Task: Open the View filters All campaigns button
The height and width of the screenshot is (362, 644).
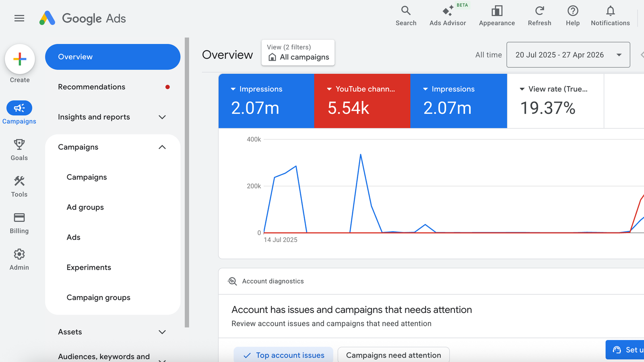Action: click(298, 53)
